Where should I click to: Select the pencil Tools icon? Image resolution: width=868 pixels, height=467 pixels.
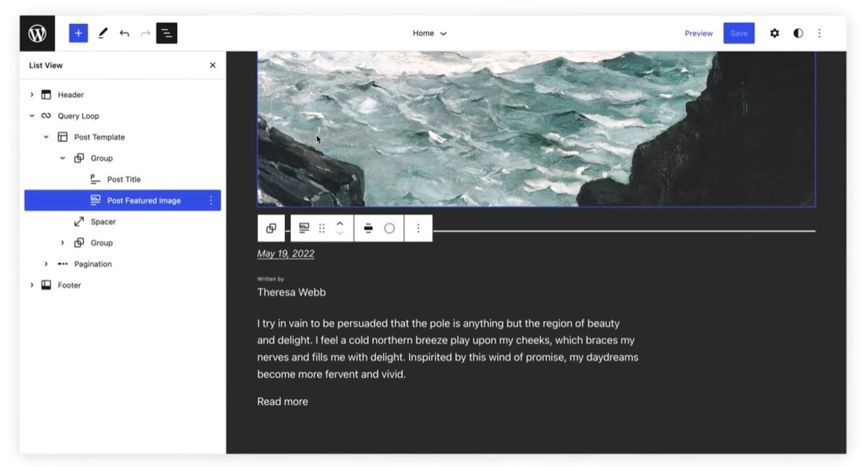102,33
